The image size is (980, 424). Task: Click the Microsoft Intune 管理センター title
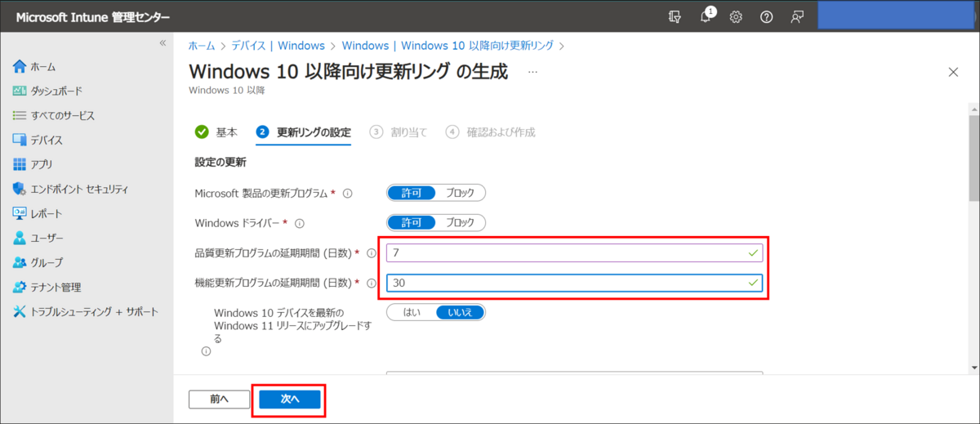click(x=91, y=17)
